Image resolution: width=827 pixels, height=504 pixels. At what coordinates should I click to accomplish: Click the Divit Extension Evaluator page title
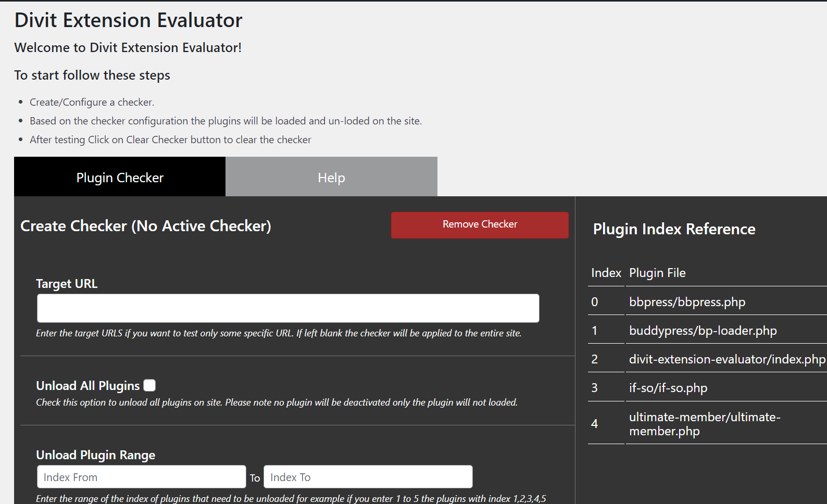[128, 20]
